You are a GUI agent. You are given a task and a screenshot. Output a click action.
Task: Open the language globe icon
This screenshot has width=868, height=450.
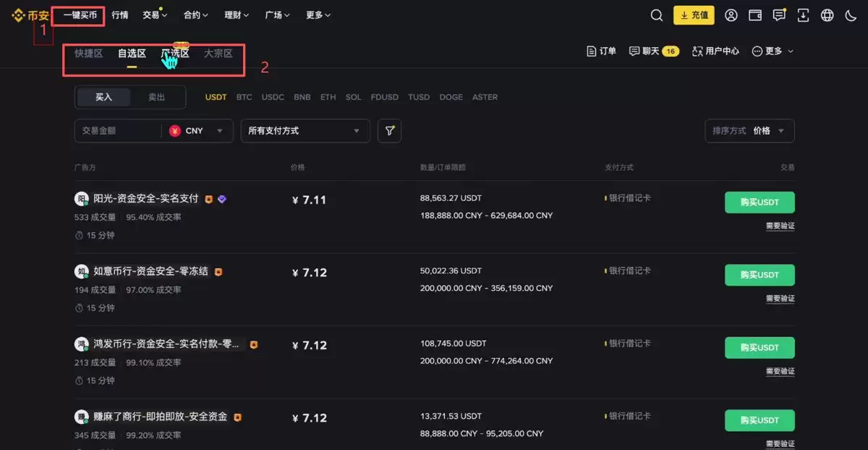point(827,14)
